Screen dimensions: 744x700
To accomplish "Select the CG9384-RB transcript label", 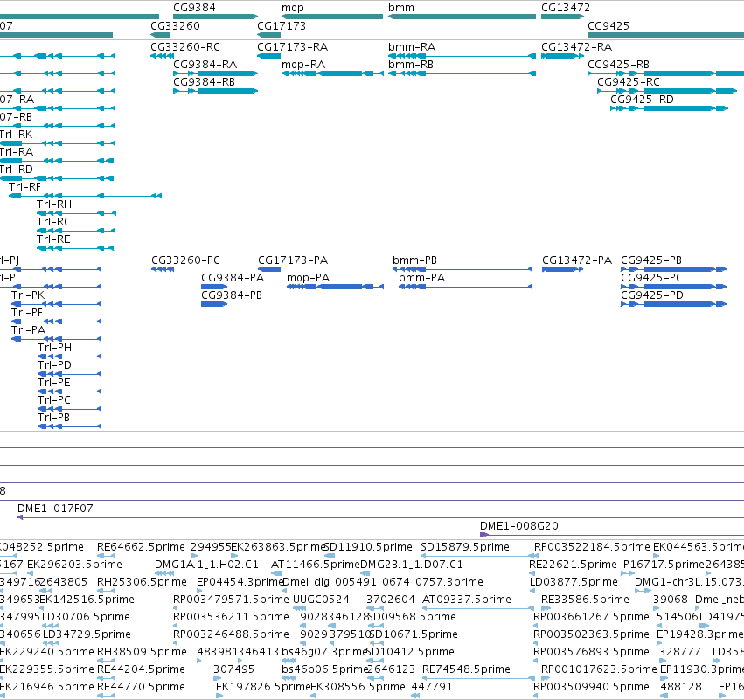I will (204, 82).
